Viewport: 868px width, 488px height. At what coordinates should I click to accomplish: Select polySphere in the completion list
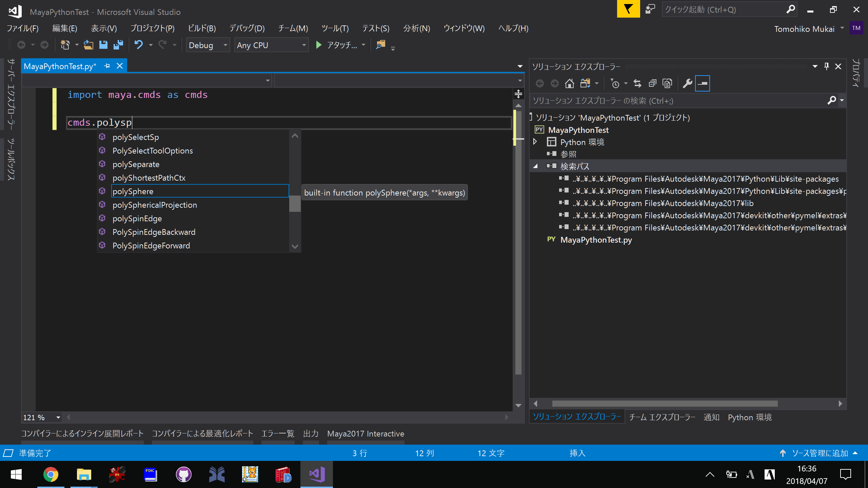pos(200,191)
